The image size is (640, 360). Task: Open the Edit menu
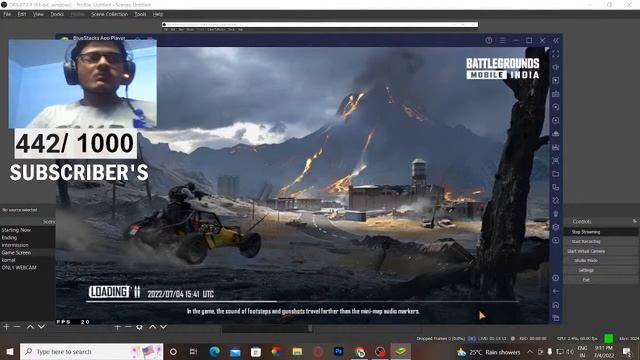(22, 14)
